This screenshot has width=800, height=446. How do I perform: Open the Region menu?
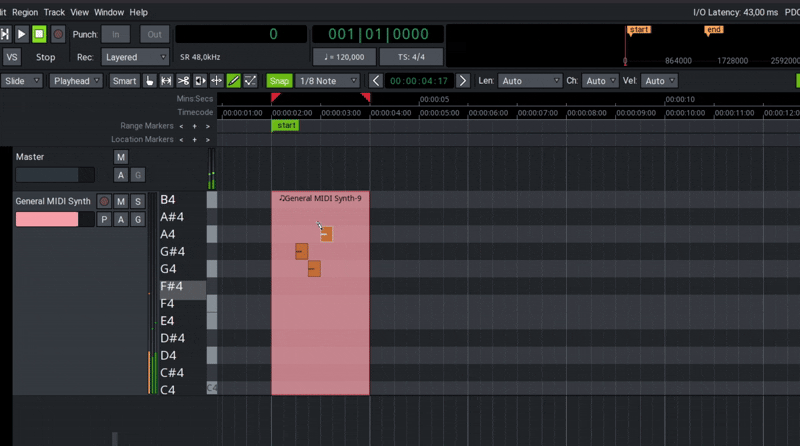24,12
